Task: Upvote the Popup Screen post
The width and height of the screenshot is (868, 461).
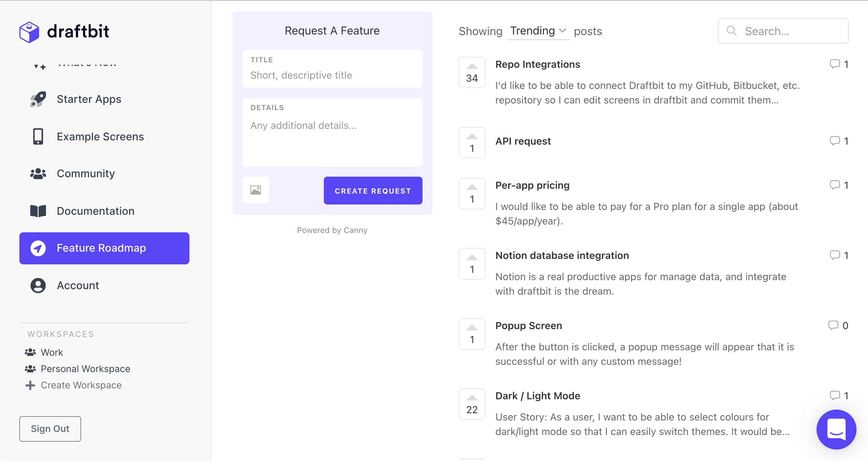Action: (x=472, y=334)
